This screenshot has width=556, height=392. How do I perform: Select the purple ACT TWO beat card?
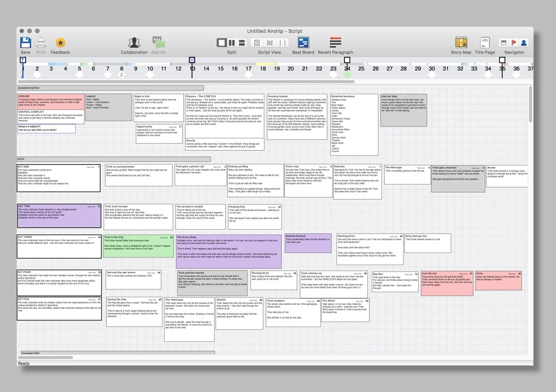pos(59,216)
